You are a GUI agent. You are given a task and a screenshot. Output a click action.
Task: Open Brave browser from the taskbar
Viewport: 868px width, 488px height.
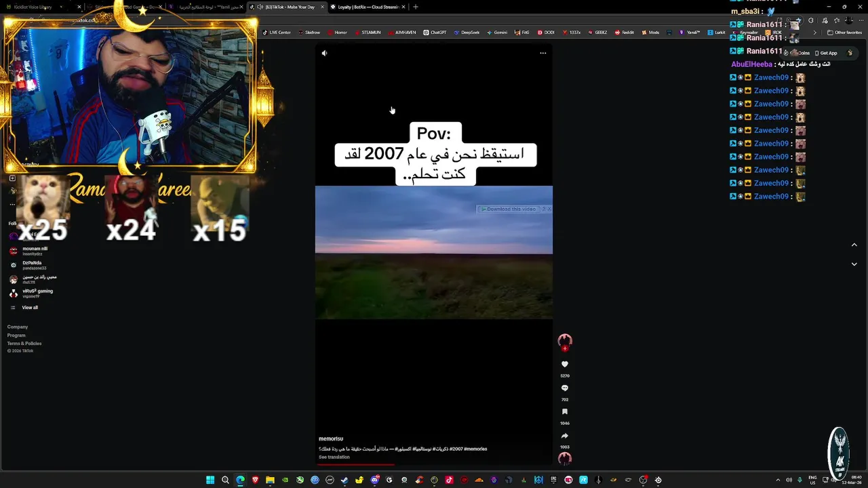255,480
